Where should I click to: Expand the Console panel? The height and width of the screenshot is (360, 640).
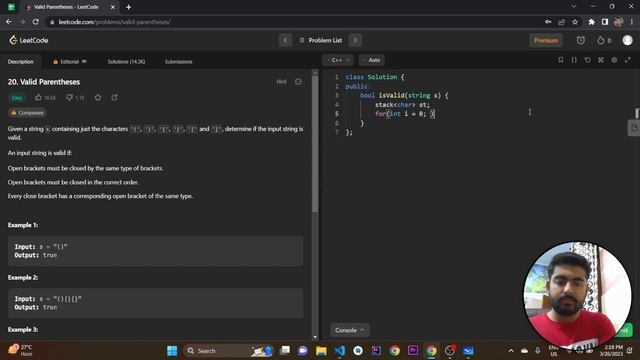[x=350, y=330]
